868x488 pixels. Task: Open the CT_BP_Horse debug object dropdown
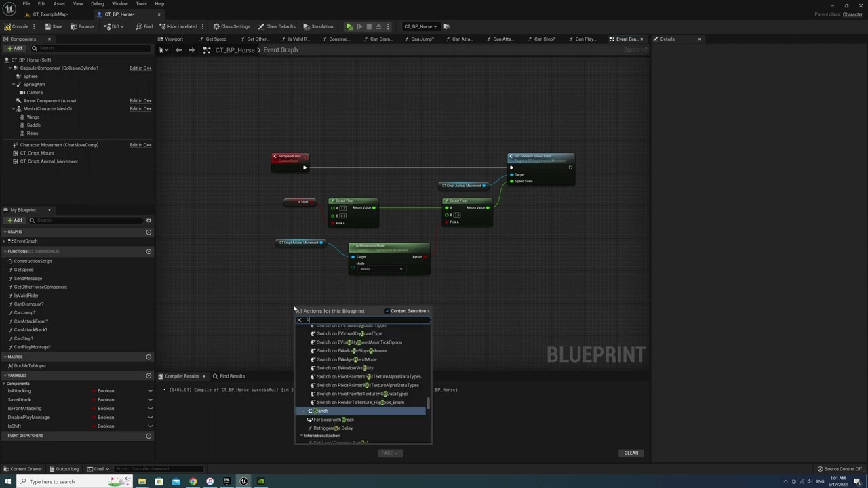point(420,26)
